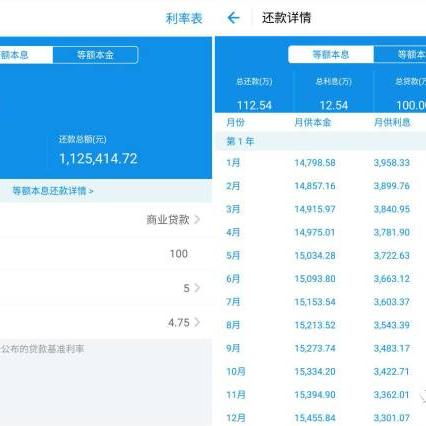Select 11月 interest 3,362.01
This screenshot has width=426, height=426.
(392, 395)
